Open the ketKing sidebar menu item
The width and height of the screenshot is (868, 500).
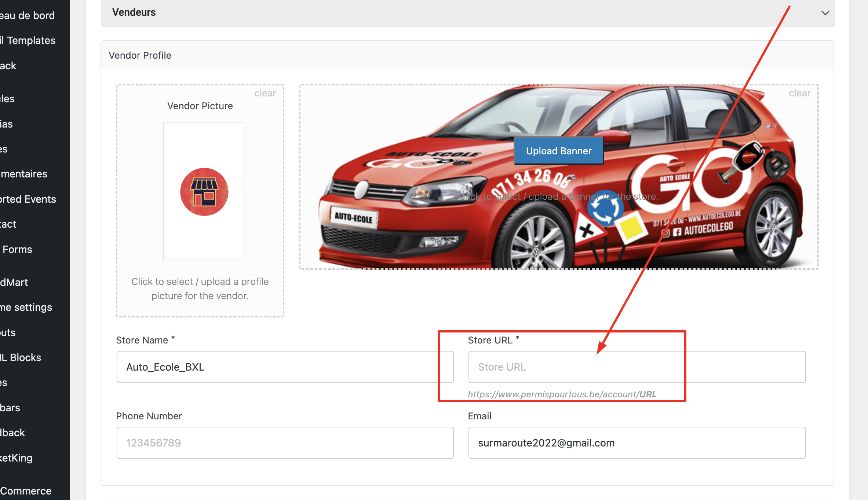point(16,458)
